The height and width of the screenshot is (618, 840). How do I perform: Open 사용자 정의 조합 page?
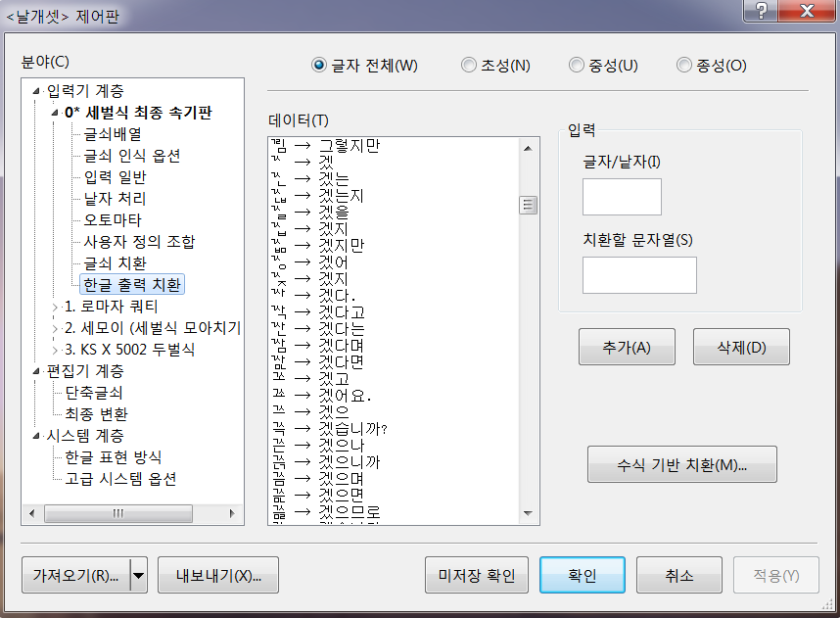[139, 241]
